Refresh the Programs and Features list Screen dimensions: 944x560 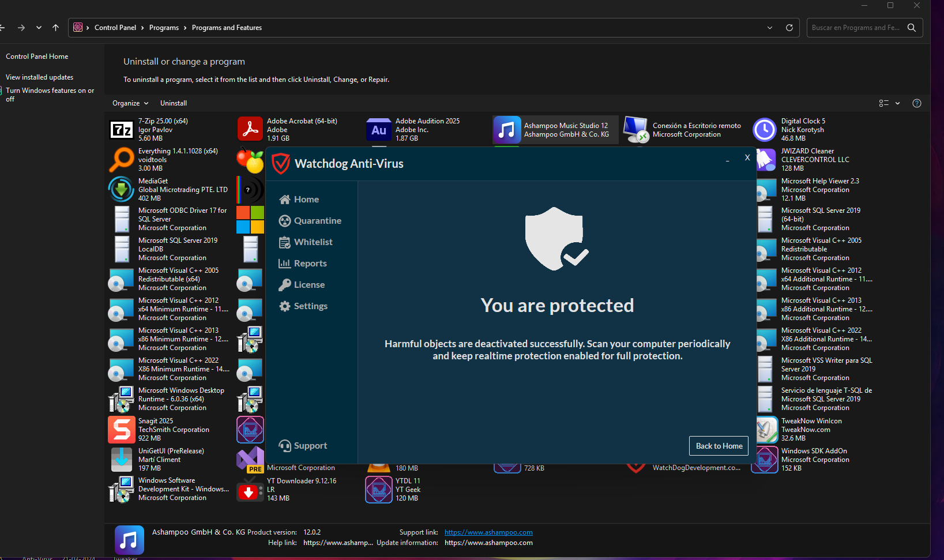789,28
